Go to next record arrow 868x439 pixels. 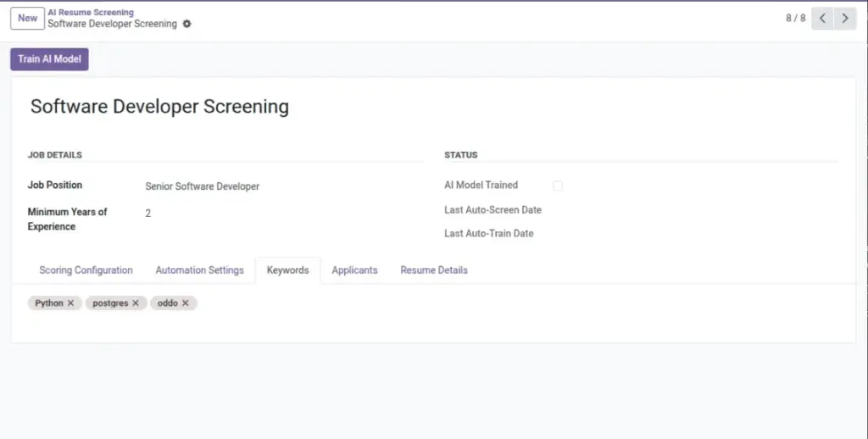click(845, 19)
